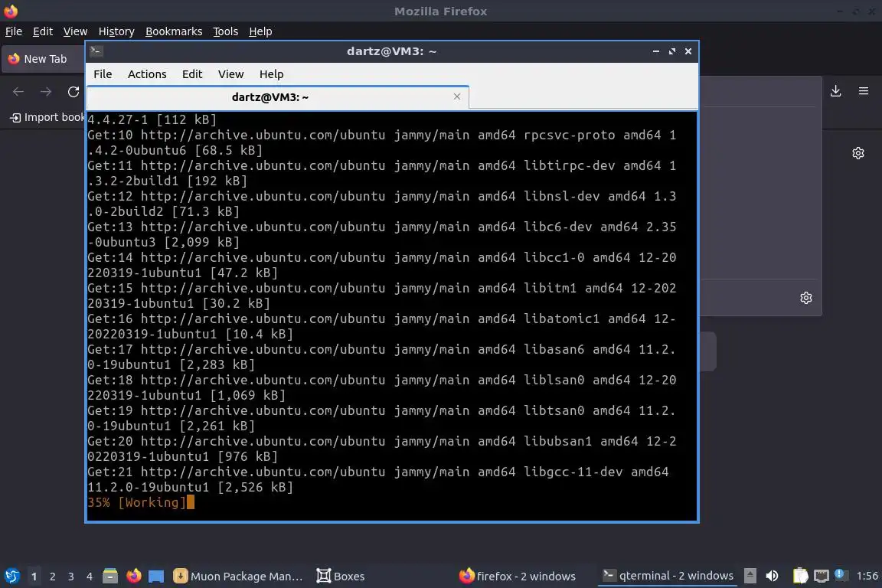
Task: Switch to Muon Package Manager task
Action: click(238, 577)
